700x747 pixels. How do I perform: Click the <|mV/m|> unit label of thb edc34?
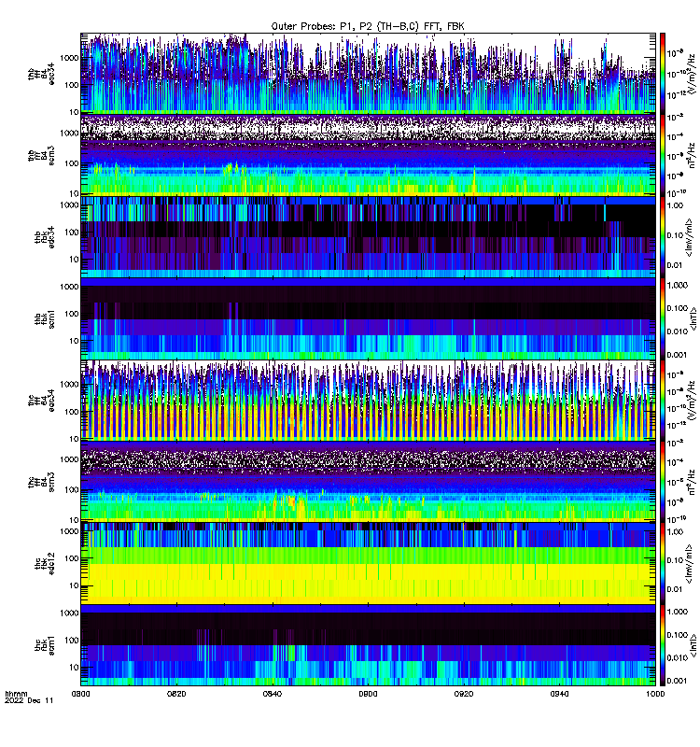click(690, 237)
